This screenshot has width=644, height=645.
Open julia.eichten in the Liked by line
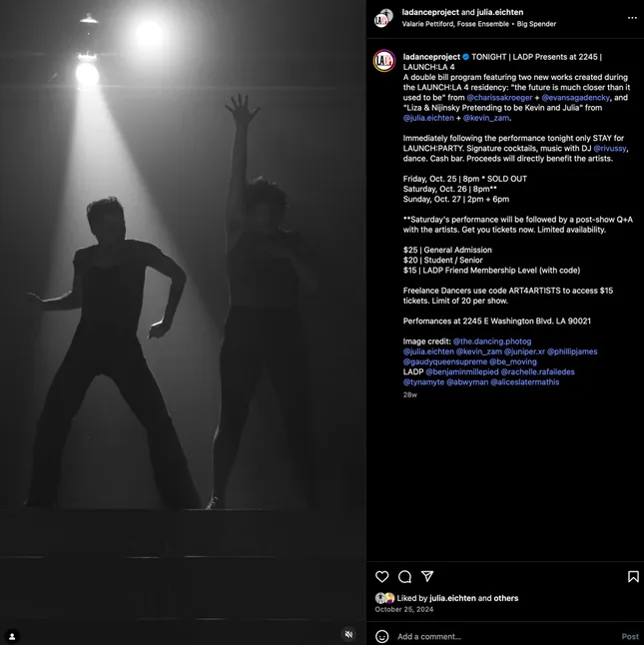452,598
